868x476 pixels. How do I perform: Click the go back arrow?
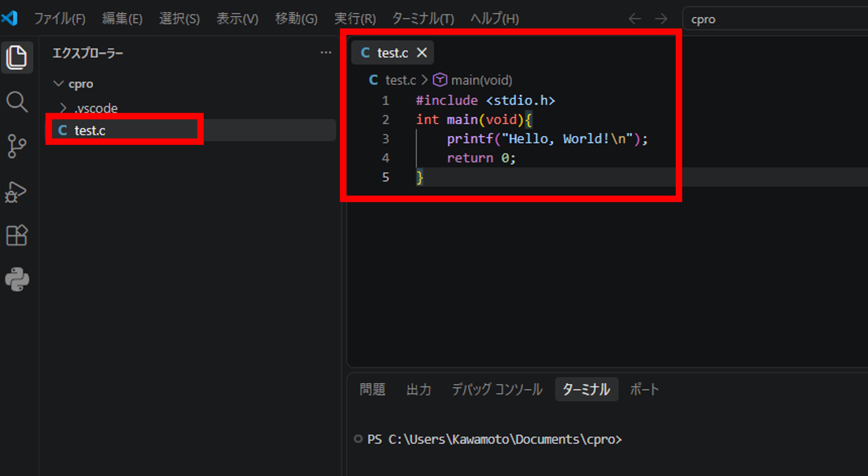(x=635, y=19)
